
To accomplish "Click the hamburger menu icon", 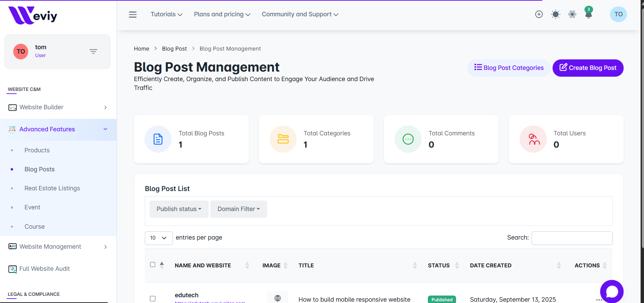I will point(133,15).
